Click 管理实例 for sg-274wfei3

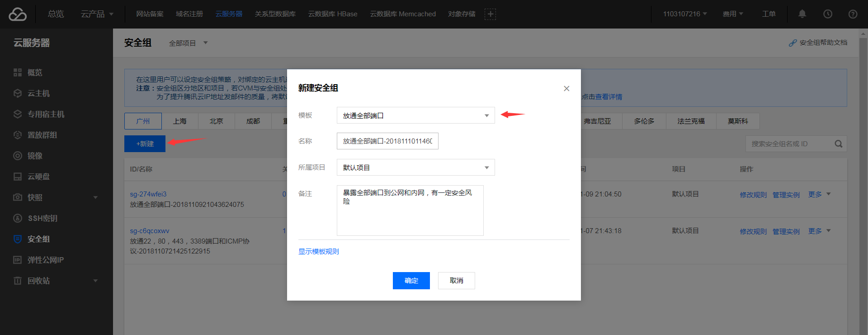tap(786, 195)
